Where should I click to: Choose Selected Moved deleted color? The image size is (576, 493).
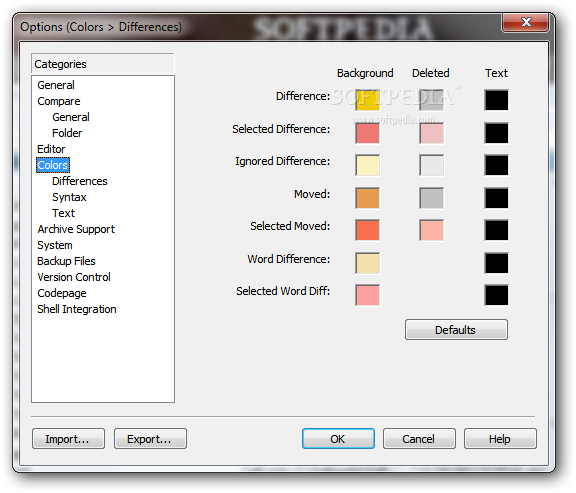click(x=431, y=230)
